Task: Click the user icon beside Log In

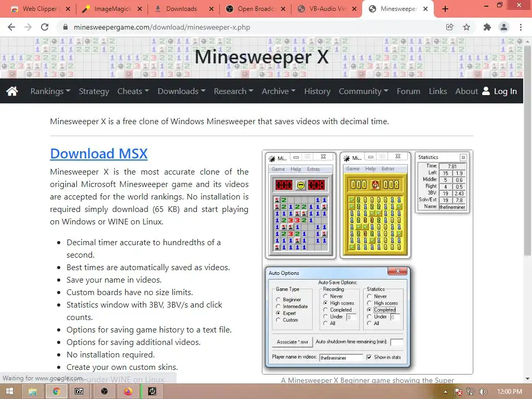Action: pyautogui.click(x=486, y=91)
